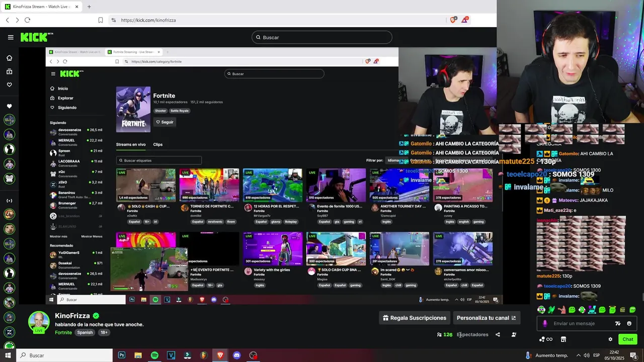Go forward in browser history

click(17, 20)
